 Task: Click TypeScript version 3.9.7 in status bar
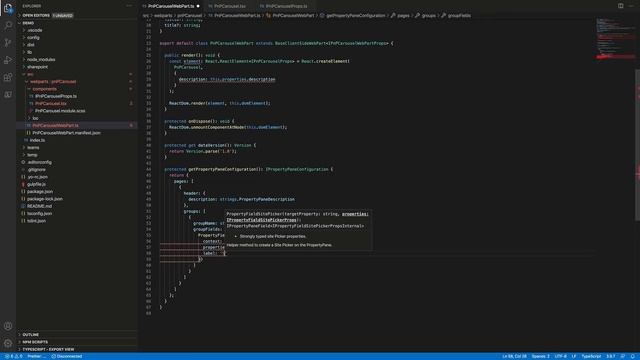click(x=611, y=356)
